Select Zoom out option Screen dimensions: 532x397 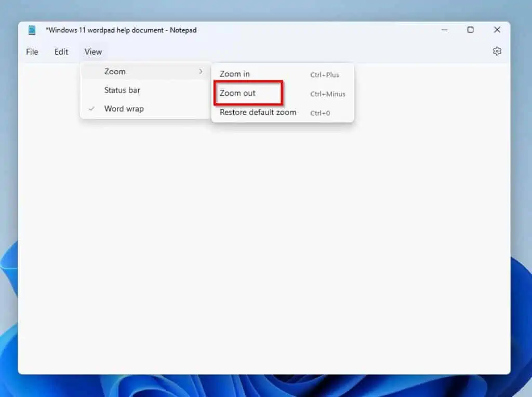(282, 93)
